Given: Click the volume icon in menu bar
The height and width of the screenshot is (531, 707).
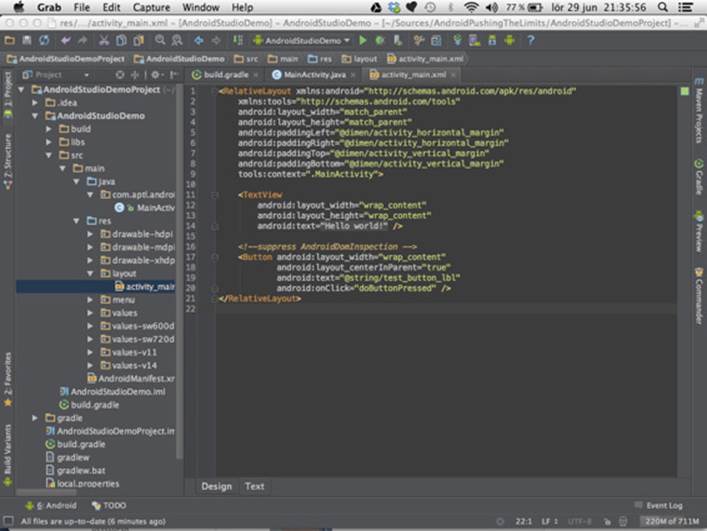Looking at the screenshot, I should [x=491, y=7].
